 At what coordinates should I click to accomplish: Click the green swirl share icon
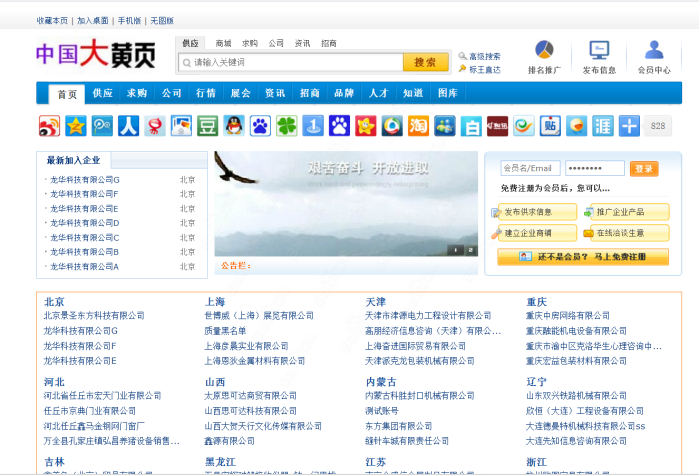click(x=524, y=126)
